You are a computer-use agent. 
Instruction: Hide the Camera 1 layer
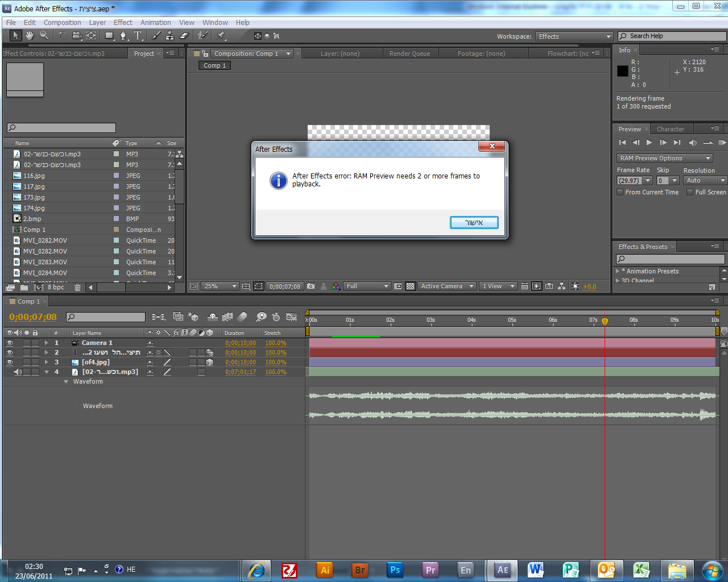10,343
